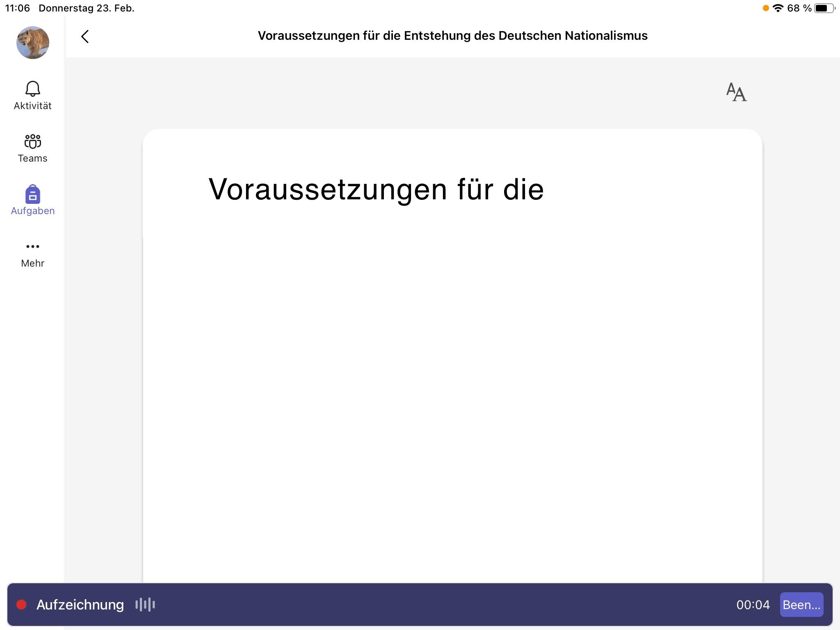Tap the 11:06 status bar clock
The height and width of the screenshot is (630, 840).
(18, 8)
